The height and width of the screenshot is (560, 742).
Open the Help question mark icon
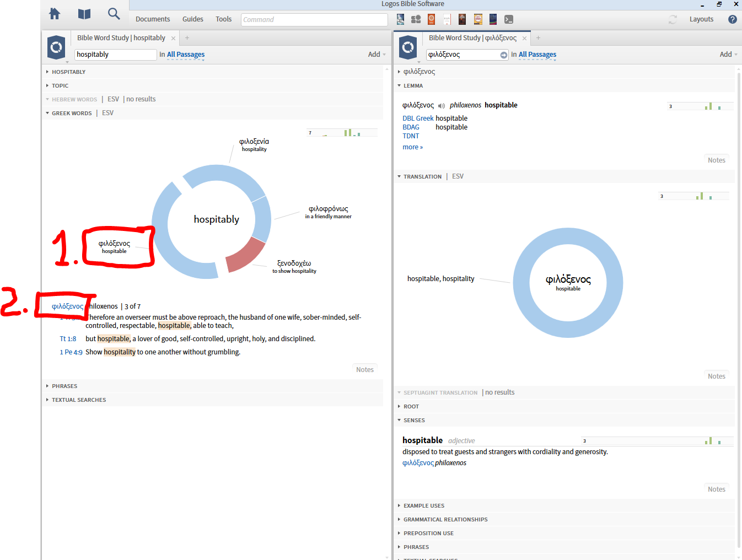[733, 19]
